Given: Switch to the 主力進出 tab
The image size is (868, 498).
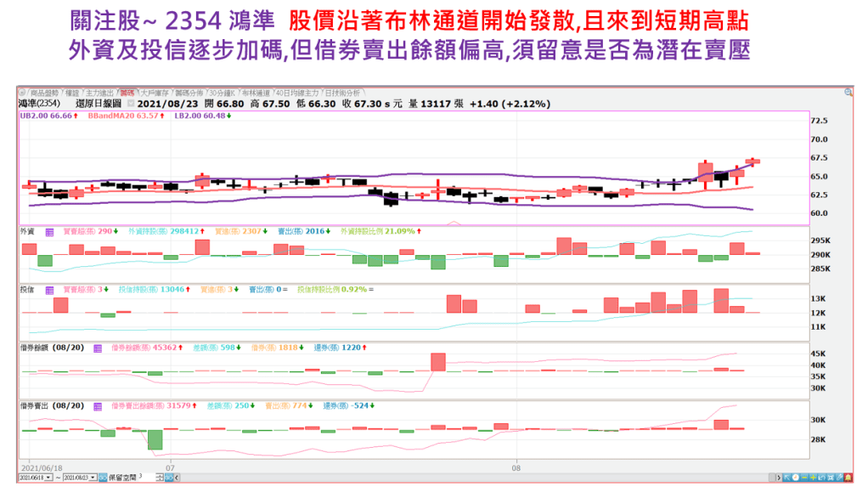Looking at the screenshot, I should pyautogui.click(x=99, y=92).
